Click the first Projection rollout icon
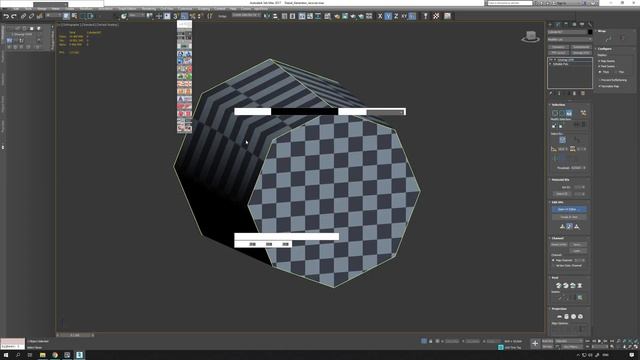 point(559,316)
